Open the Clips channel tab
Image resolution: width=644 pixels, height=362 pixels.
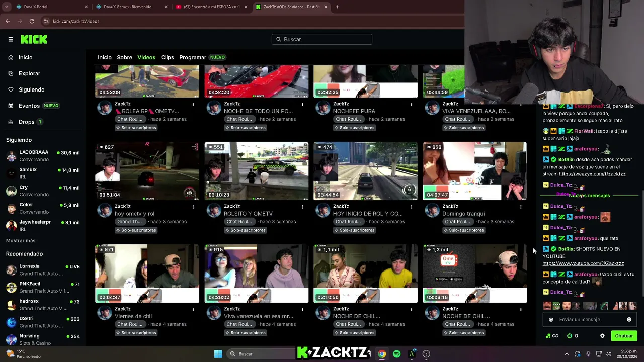point(168,57)
